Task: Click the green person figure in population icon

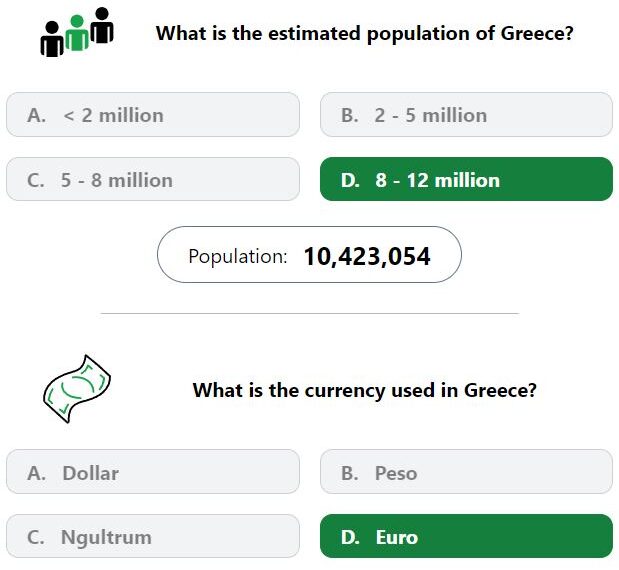Action: pos(77,33)
